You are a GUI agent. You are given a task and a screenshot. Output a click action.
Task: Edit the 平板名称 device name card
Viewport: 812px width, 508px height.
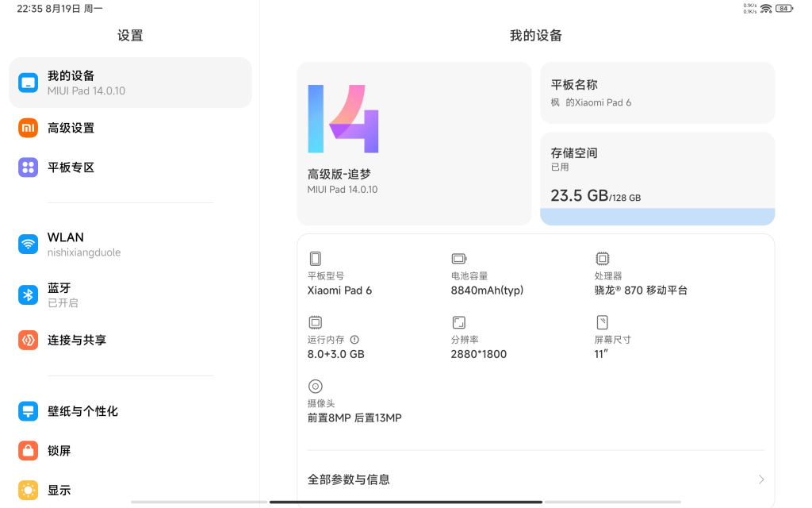point(657,93)
